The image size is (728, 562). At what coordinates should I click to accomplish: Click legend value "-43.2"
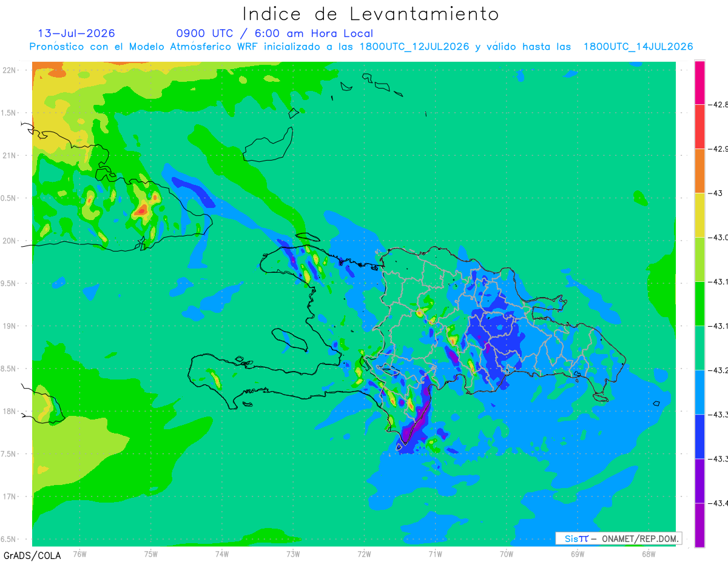pos(718,370)
